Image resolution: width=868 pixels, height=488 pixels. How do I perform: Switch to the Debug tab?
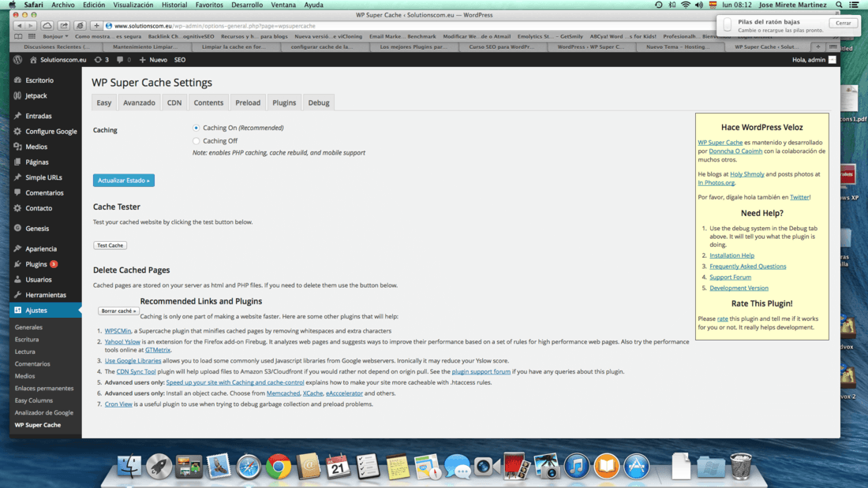coord(319,102)
